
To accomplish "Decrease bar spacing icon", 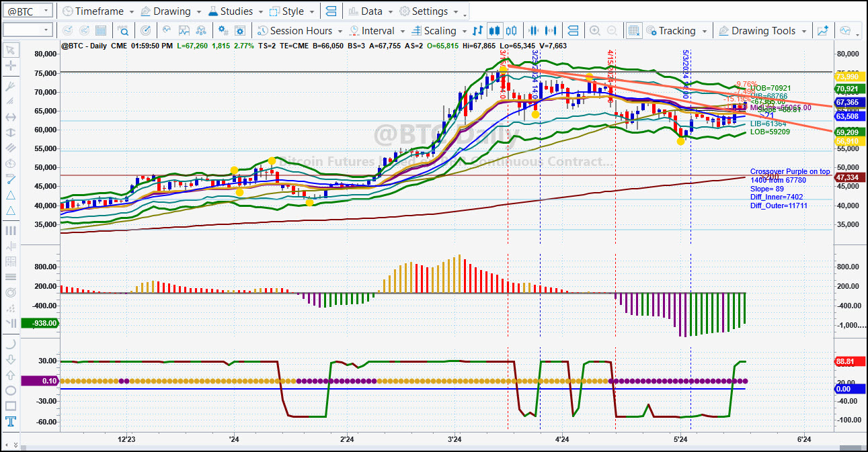I will (x=534, y=30).
